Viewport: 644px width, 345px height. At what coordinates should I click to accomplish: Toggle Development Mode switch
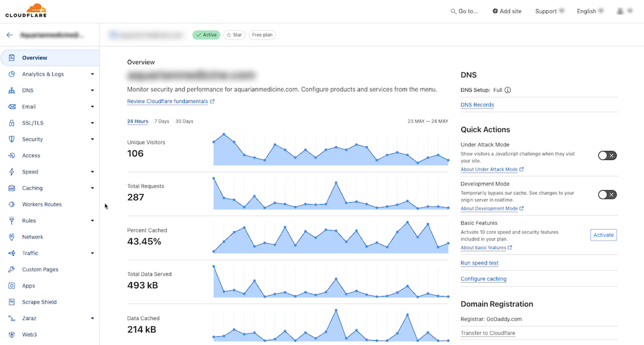[607, 194]
